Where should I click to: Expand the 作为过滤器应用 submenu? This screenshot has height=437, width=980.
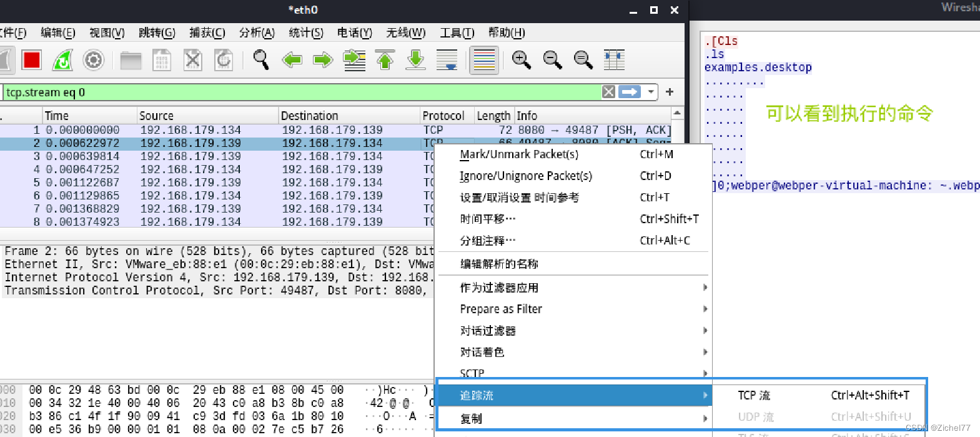pos(573,288)
